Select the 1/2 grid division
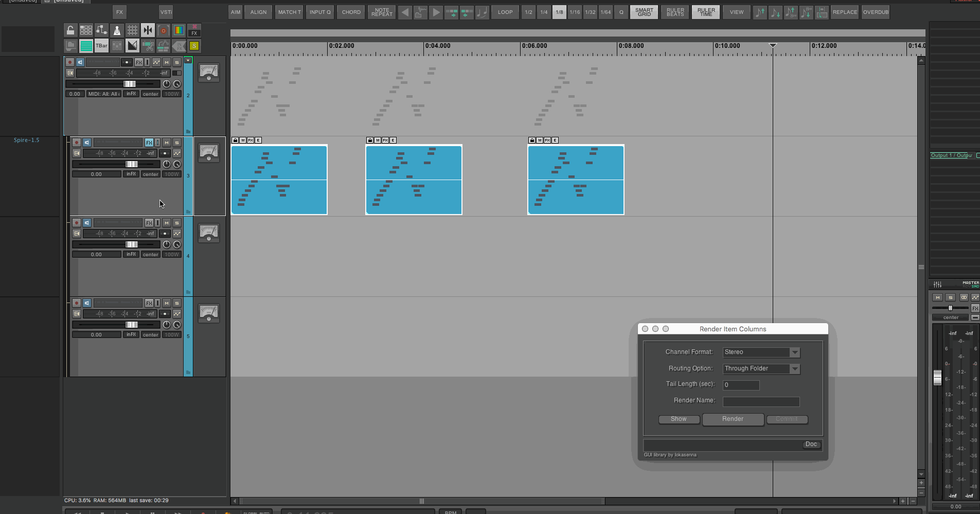Image resolution: width=980 pixels, height=514 pixels. [528, 12]
